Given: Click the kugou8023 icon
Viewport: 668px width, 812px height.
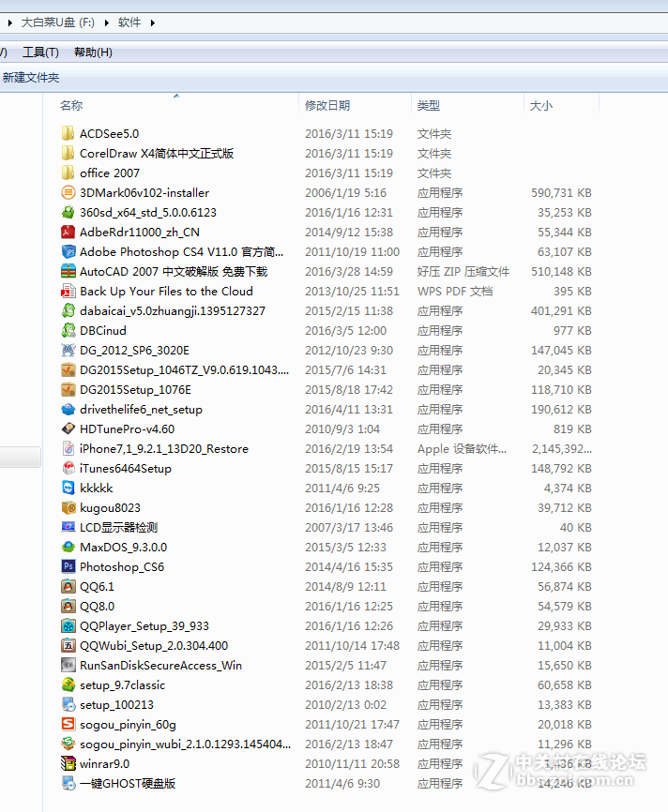Looking at the screenshot, I should coord(68,507).
